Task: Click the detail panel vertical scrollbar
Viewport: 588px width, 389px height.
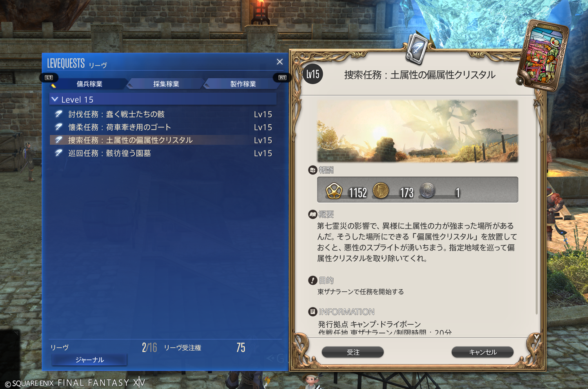Action: [537, 208]
